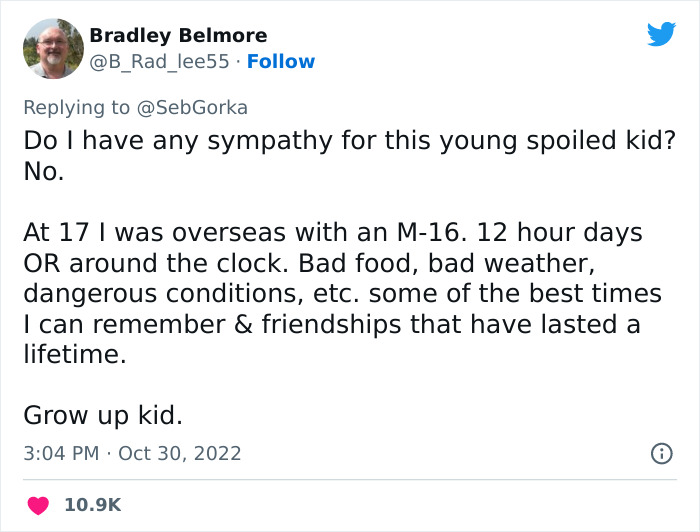700x532 pixels.
Task: Click the Oct 30, 2022 date
Action: 179,453
